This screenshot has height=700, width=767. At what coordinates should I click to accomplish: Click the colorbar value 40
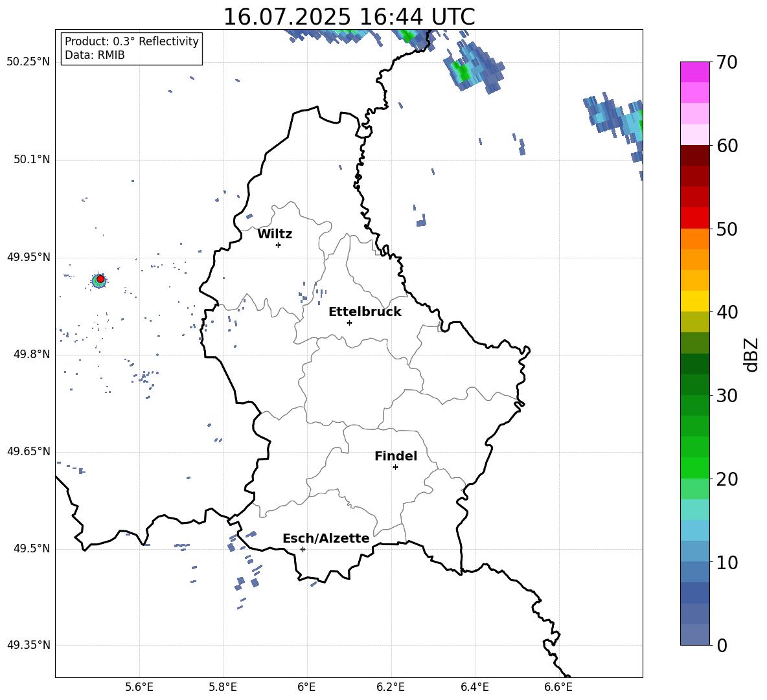tap(727, 312)
